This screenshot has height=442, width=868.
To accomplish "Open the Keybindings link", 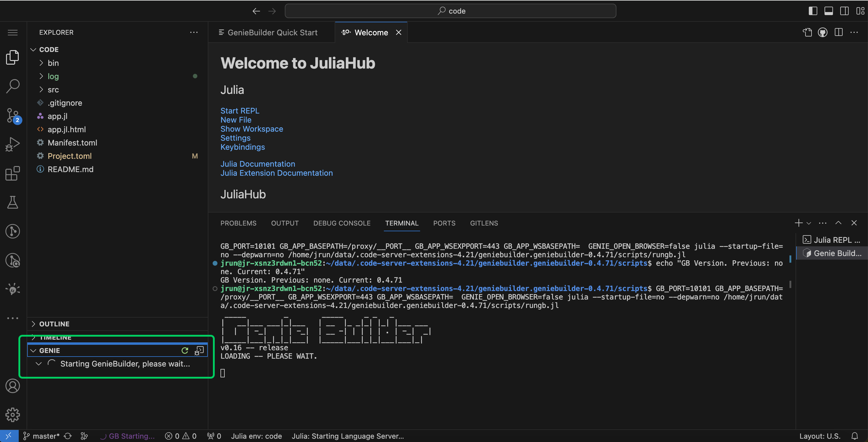I will click(x=243, y=147).
